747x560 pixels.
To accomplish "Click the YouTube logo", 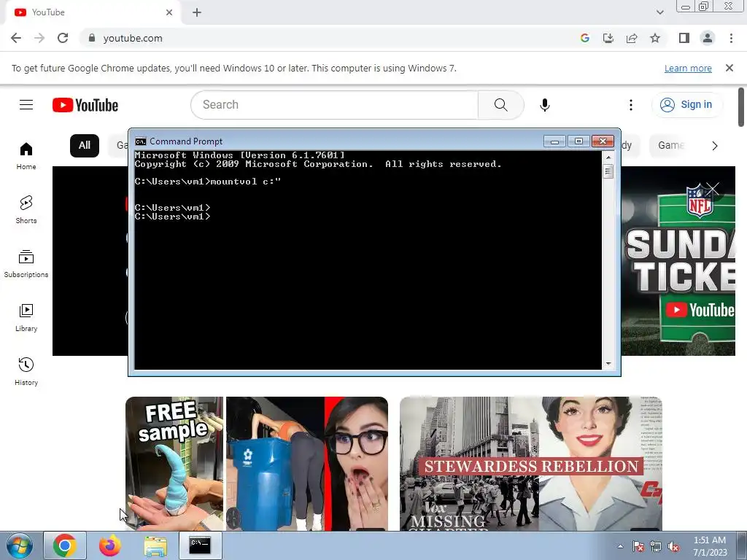I will click(x=85, y=105).
